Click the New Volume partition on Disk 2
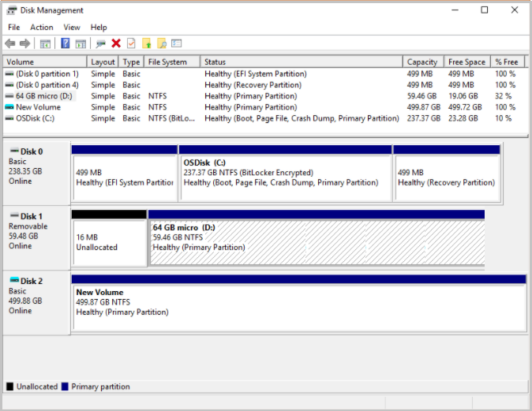The width and height of the screenshot is (532, 411). [298, 302]
